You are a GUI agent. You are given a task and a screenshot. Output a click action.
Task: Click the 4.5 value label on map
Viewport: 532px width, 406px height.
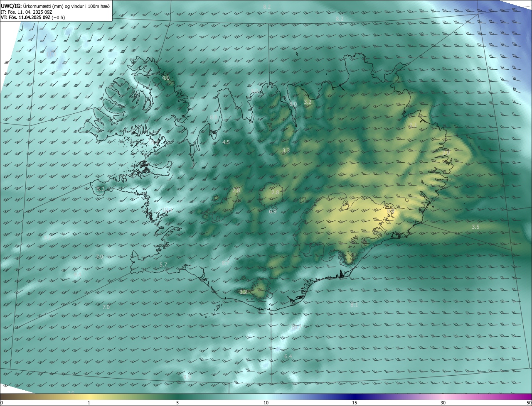[226, 142]
